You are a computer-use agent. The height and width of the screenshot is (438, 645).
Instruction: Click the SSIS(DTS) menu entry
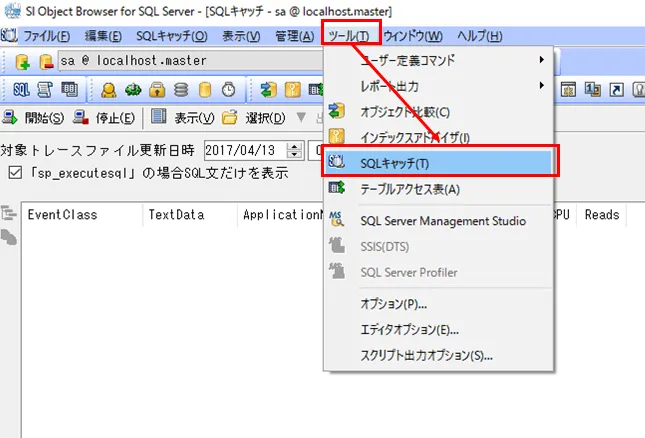pos(439,246)
